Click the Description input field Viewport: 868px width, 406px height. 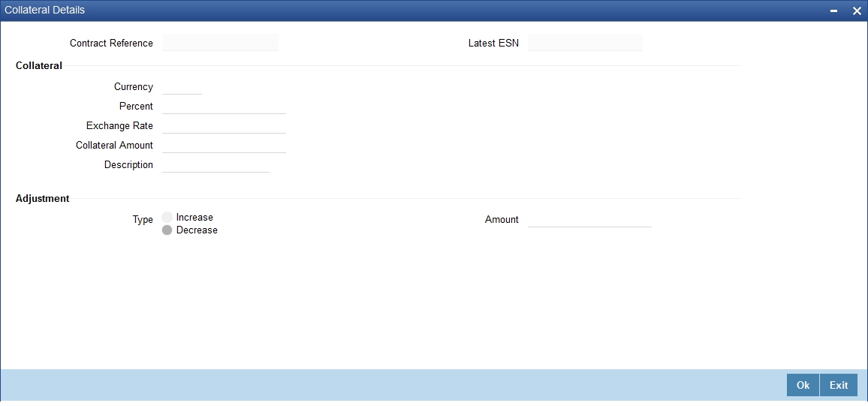coord(216,165)
